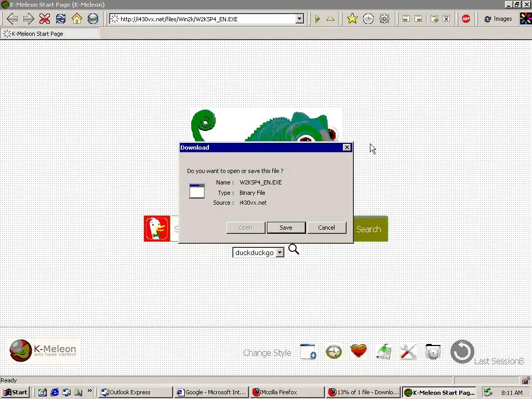This screenshot has width=532, height=399.
Task: Go to Home using the house icon
Action: coord(77,19)
